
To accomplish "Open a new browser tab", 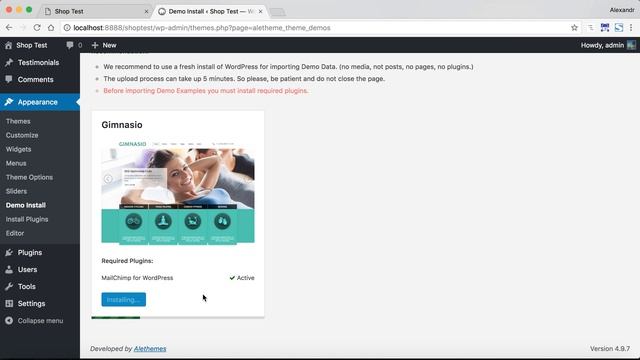I will [278, 12].
